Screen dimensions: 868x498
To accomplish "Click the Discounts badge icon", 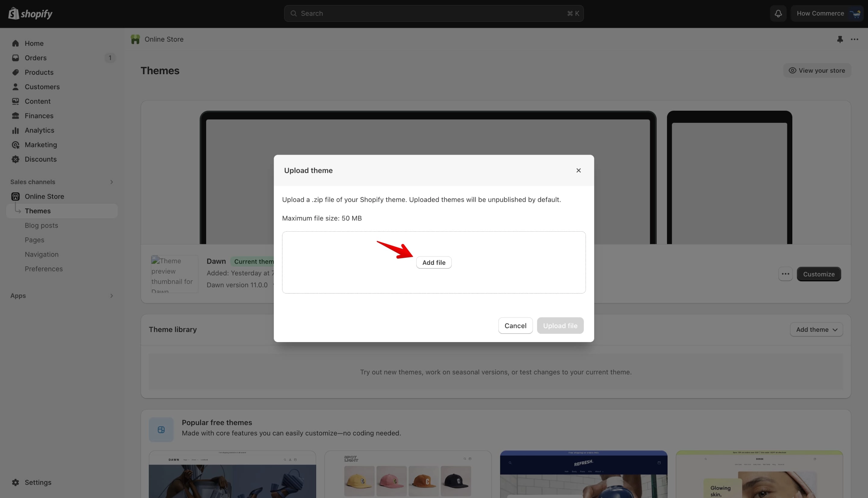I will point(15,159).
